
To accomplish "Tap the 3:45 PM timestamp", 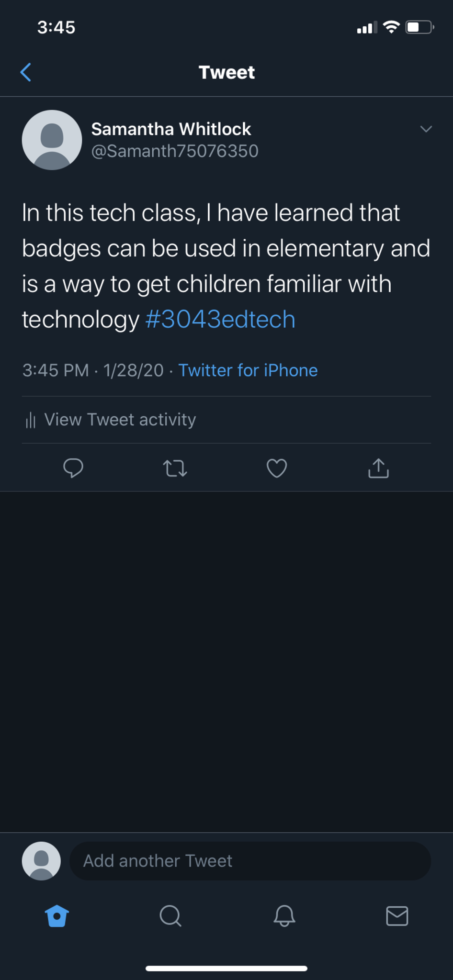I will coord(56,370).
